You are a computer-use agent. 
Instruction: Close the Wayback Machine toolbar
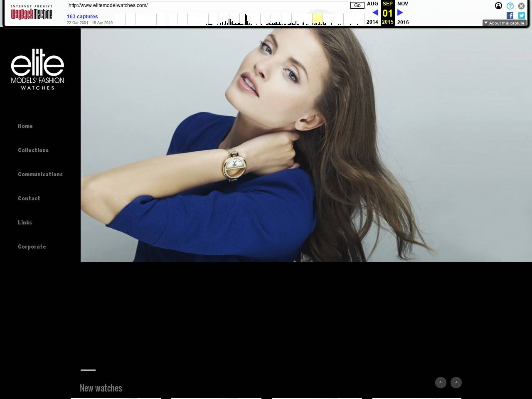click(521, 6)
